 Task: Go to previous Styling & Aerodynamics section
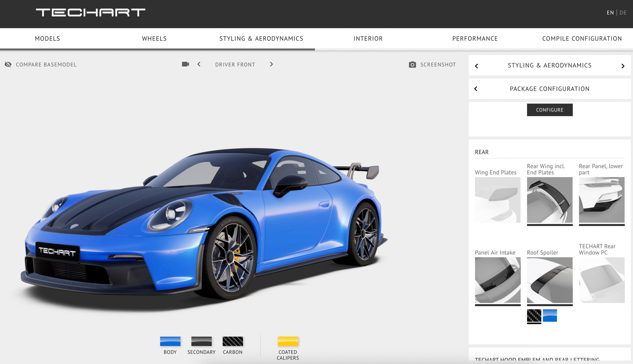(476, 66)
